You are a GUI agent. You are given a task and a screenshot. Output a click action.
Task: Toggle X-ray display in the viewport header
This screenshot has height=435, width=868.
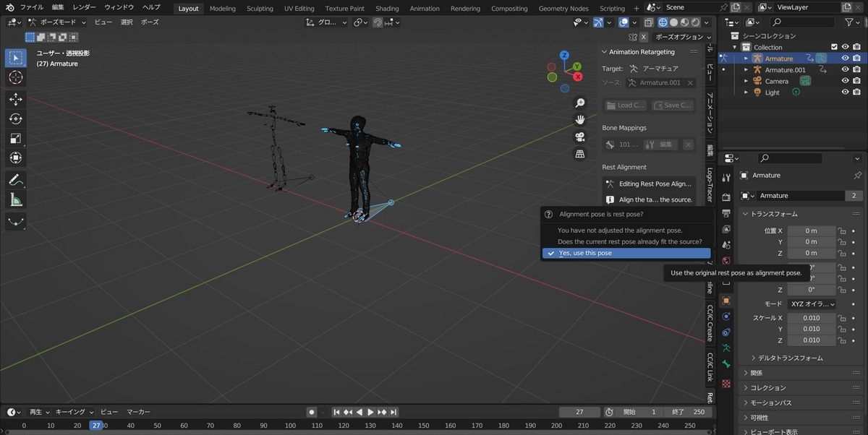(649, 22)
